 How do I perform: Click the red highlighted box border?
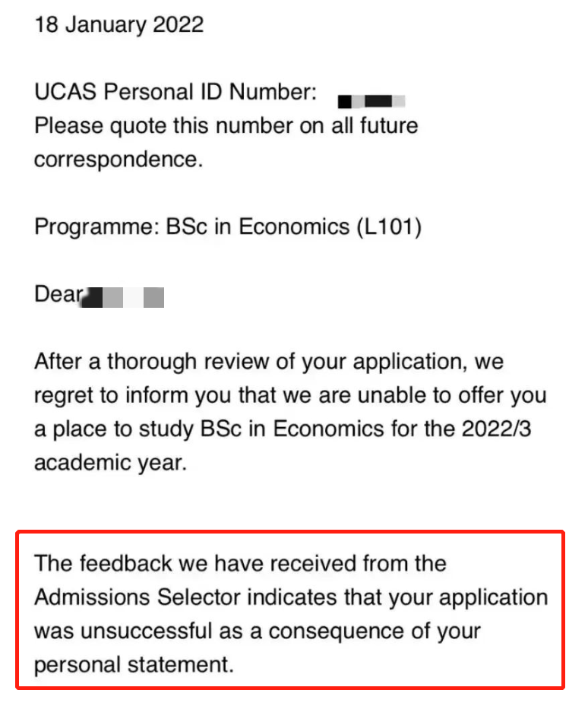pos(290,532)
